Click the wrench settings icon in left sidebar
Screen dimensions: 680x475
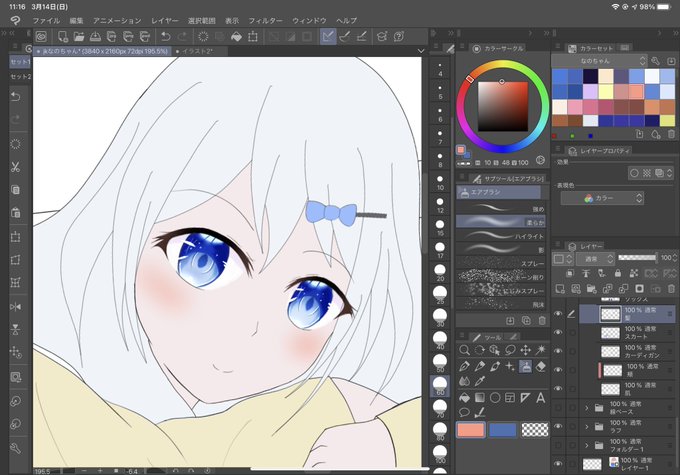pyautogui.click(x=16, y=448)
